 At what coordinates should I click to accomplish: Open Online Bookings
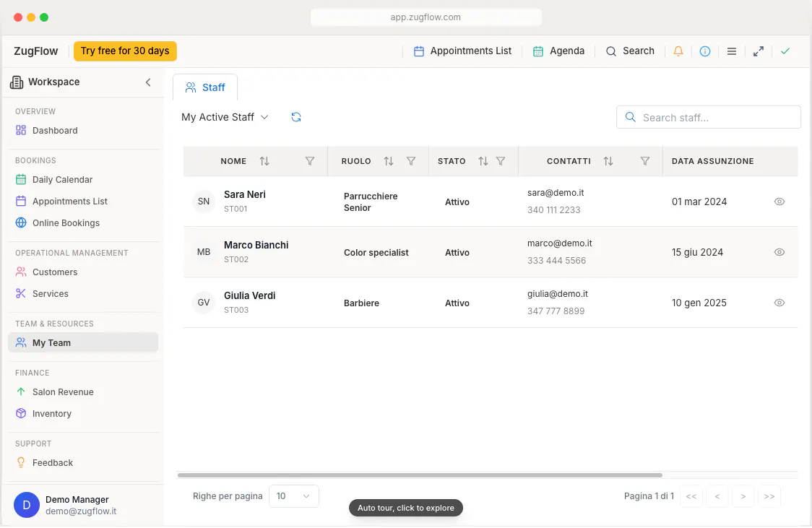pyautogui.click(x=83, y=223)
